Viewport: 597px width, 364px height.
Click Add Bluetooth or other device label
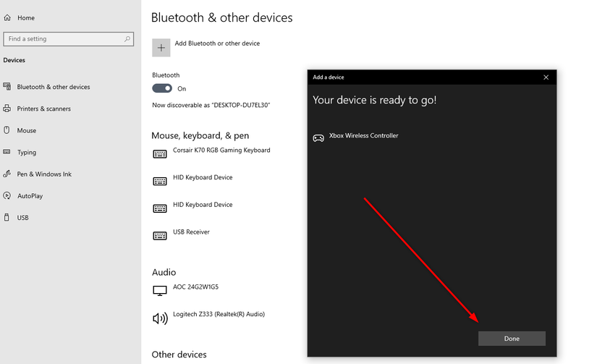[217, 43]
